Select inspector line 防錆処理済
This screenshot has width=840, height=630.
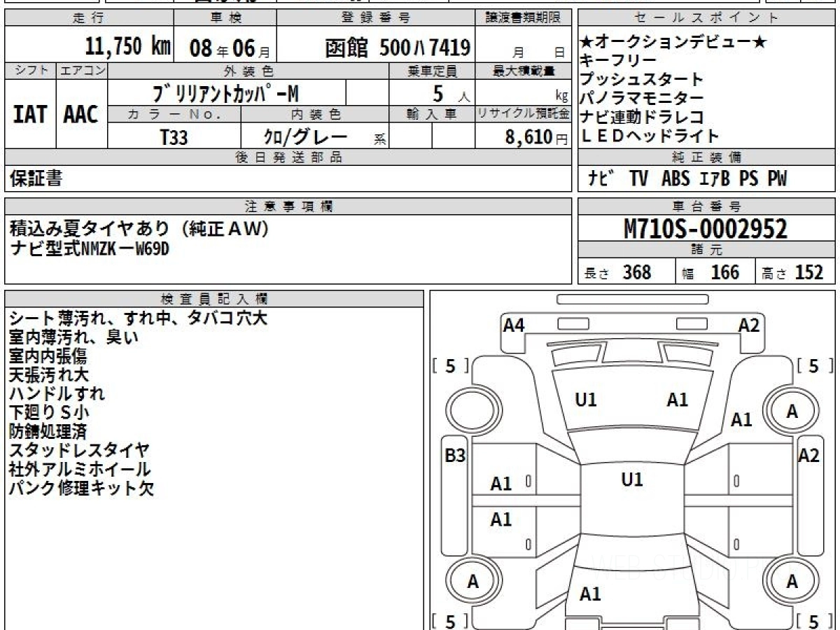[x=48, y=431]
